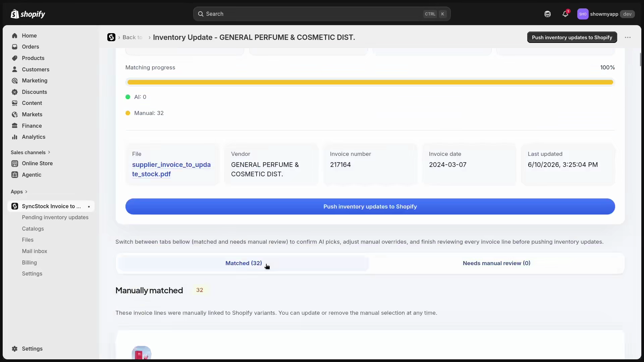
Task: Open the SyncStock app Settings page
Action: [x=32, y=274]
